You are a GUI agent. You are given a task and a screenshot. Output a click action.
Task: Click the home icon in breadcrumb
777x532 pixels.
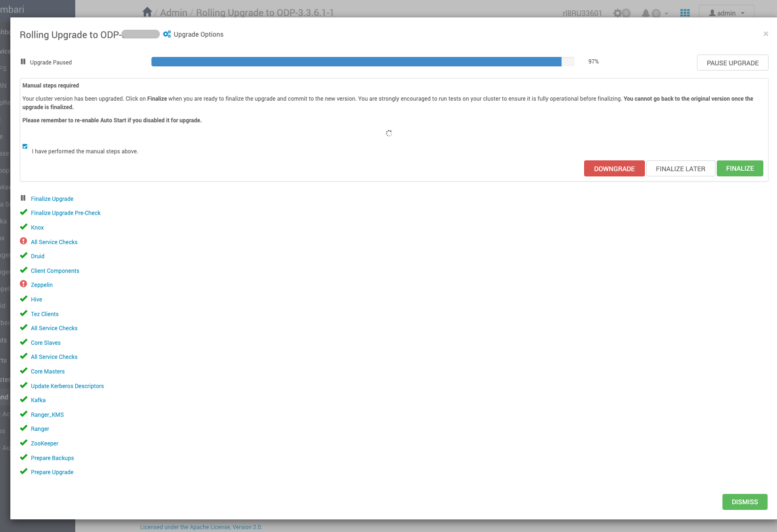[147, 12]
